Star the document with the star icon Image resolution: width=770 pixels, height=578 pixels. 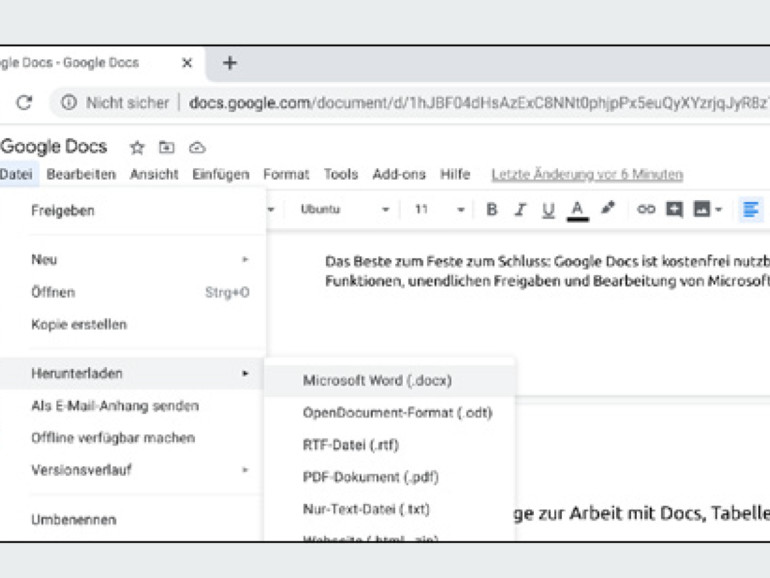click(x=137, y=147)
